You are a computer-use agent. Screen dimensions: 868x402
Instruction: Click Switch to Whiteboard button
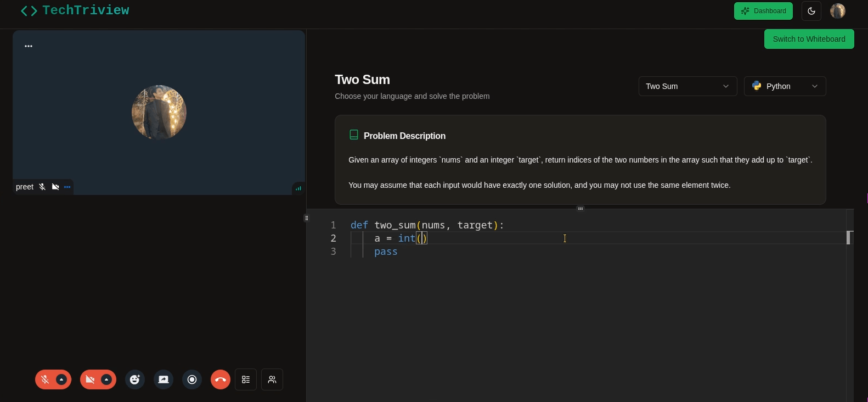click(809, 39)
